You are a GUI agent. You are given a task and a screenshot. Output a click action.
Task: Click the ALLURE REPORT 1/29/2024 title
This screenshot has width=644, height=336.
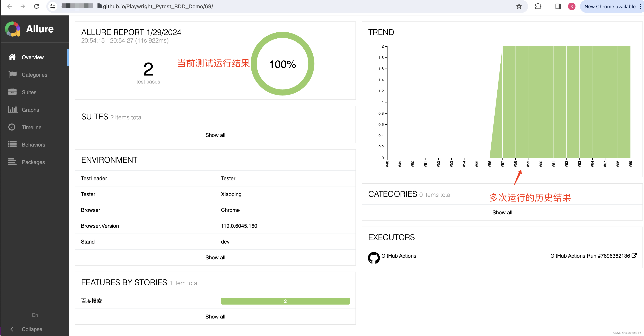click(x=131, y=32)
